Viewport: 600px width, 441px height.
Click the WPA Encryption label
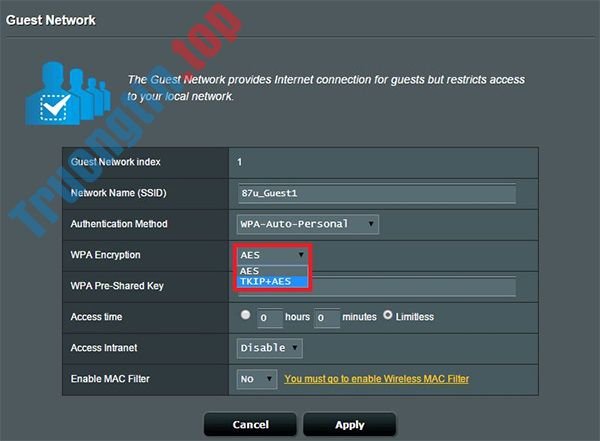click(x=106, y=255)
